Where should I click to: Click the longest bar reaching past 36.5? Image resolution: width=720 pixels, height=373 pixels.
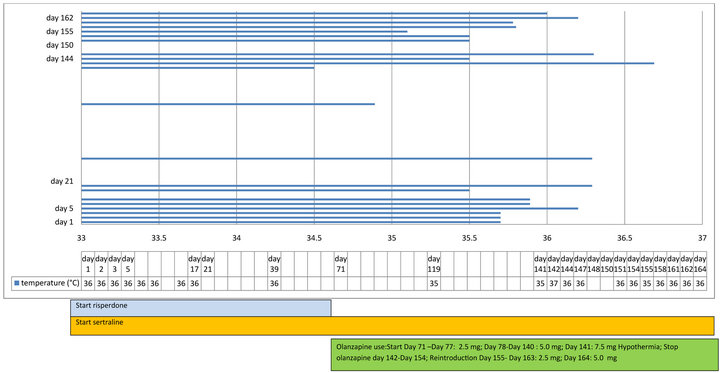(x=367, y=63)
